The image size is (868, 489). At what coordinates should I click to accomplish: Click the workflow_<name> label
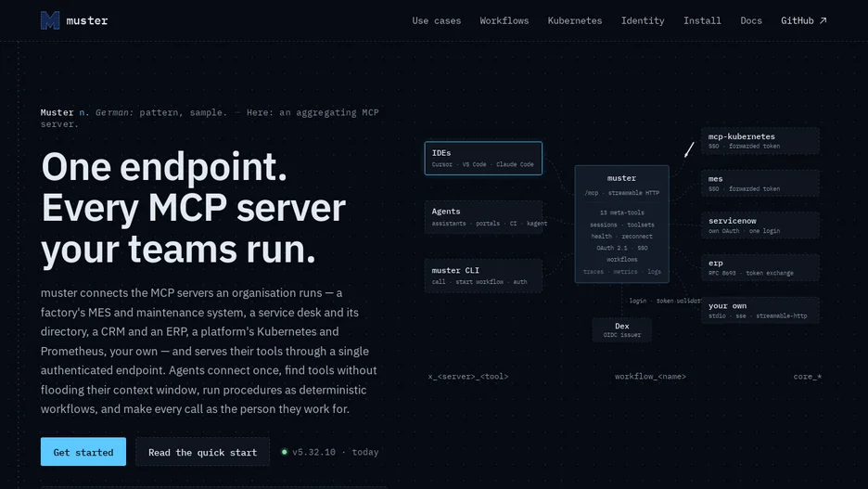650,377
